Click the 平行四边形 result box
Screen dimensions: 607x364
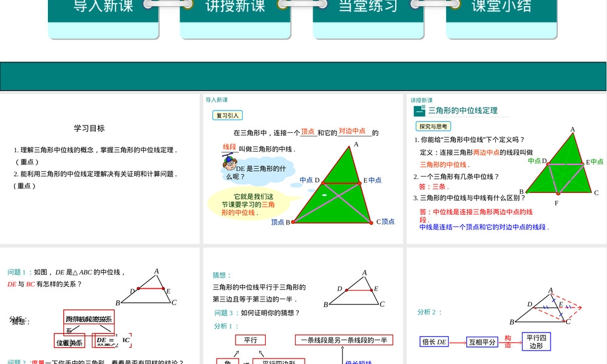[x=536, y=342]
